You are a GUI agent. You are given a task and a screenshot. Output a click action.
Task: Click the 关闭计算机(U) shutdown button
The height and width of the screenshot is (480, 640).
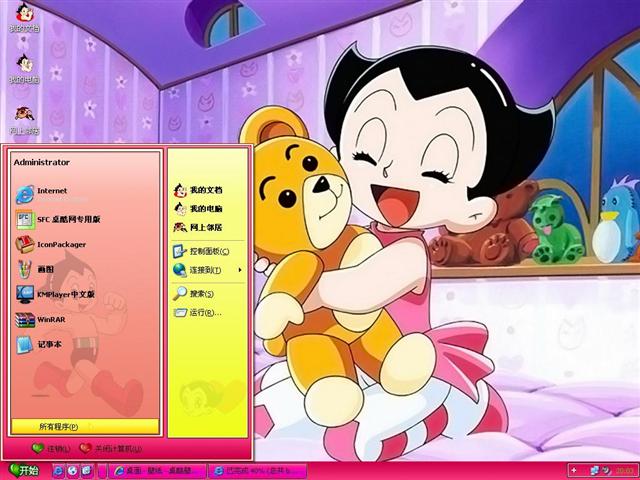point(111,449)
